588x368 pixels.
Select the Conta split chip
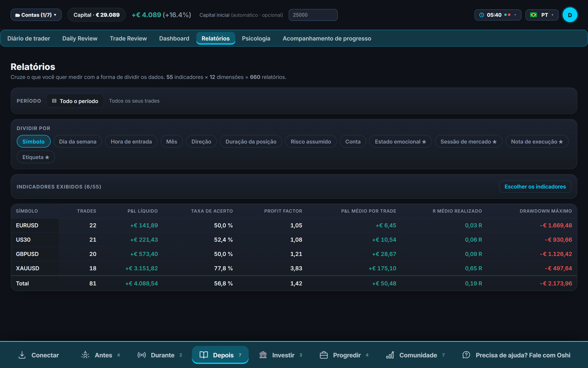point(353,141)
